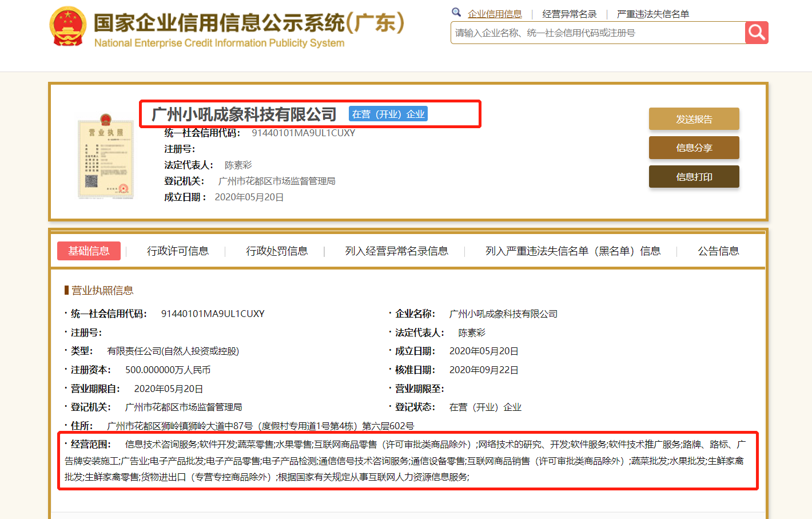This screenshot has height=519, width=812.
Task: Click the blue 在营（开业）企业 status badge
Action: 388,114
